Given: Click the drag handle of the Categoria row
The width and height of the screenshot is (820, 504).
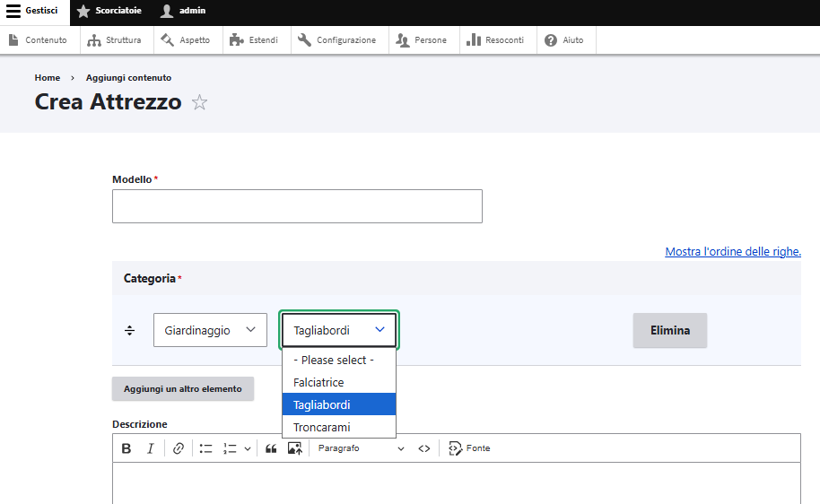Looking at the screenshot, I should [x=129, y=331].
